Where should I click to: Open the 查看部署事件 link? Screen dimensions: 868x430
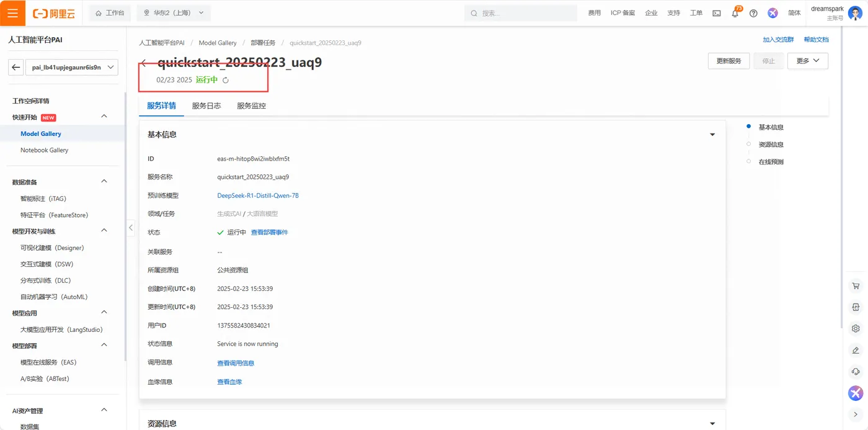pyautogui.click(x=270, y=233)
